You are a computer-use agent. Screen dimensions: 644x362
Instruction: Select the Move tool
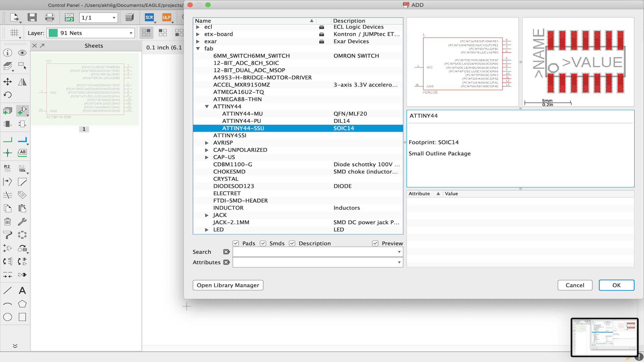point(7,81)
